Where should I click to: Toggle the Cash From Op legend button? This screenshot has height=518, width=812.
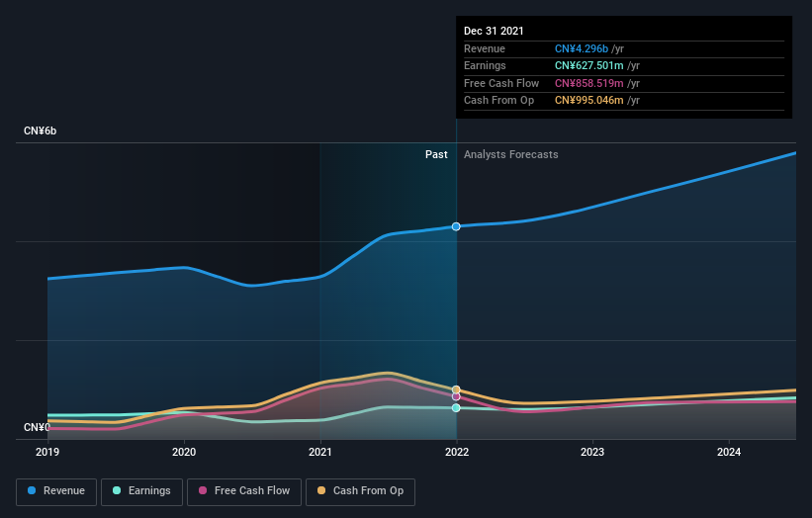(x=360, y=491)
